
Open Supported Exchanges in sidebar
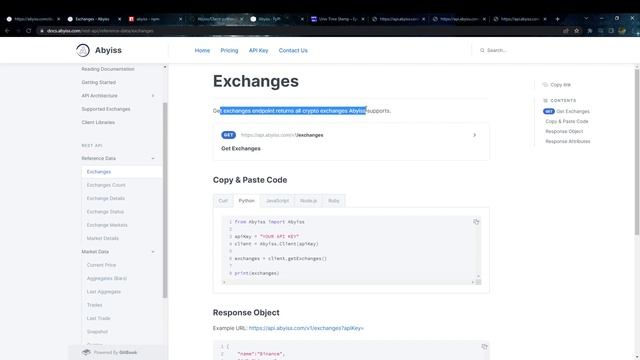click(106, 109)
